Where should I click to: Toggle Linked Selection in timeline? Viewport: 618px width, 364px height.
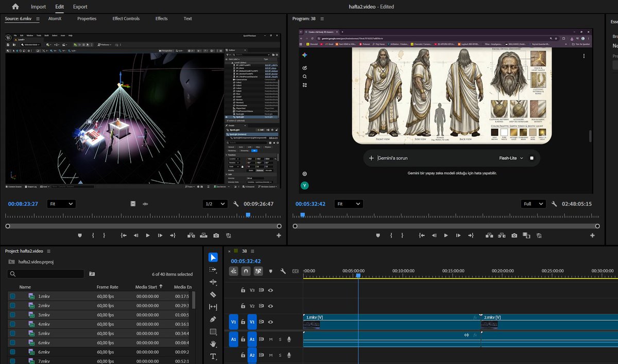pyautogui.click(x=259, y=271)
